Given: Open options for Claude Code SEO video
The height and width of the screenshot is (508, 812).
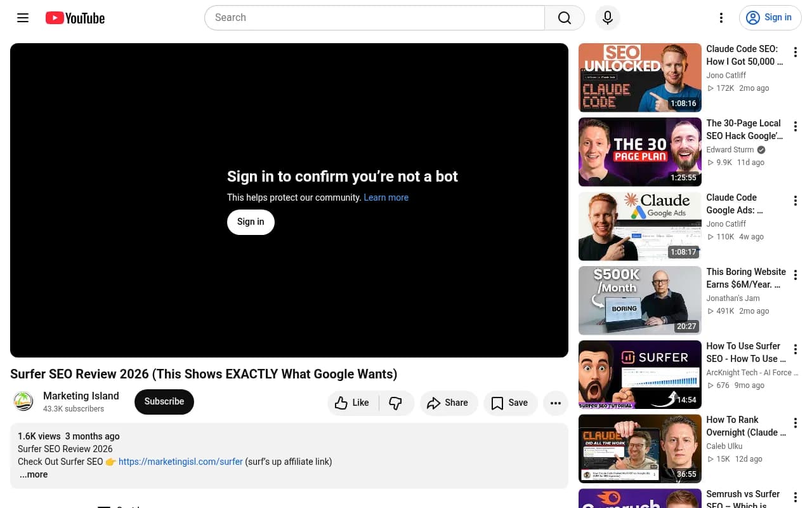Looking at the screenshot, I should point(796,52).
